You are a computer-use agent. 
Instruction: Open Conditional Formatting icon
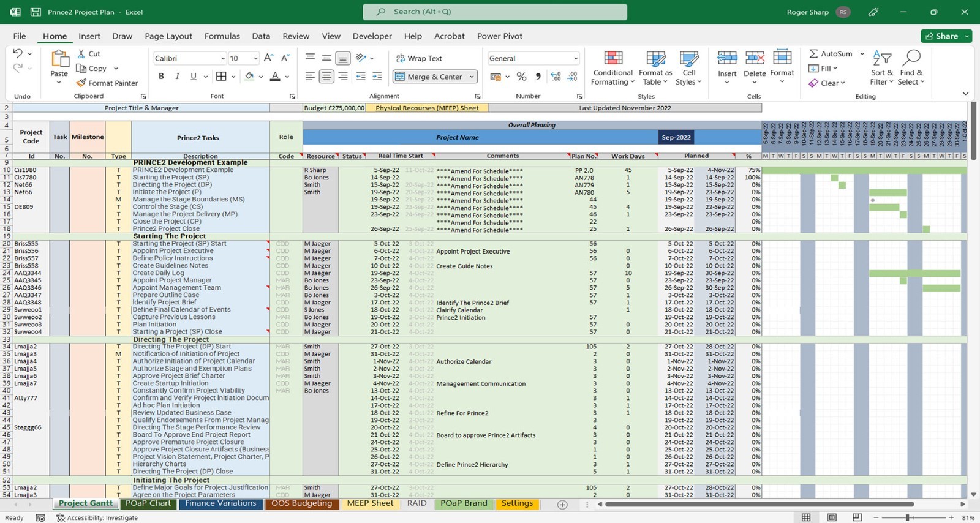[x=613, y=59]
